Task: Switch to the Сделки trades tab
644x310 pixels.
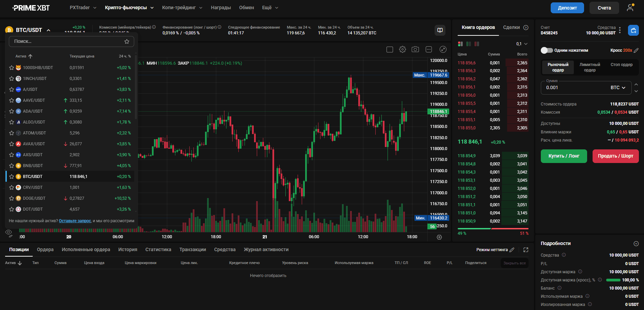Action: click(x=511, y=28)
